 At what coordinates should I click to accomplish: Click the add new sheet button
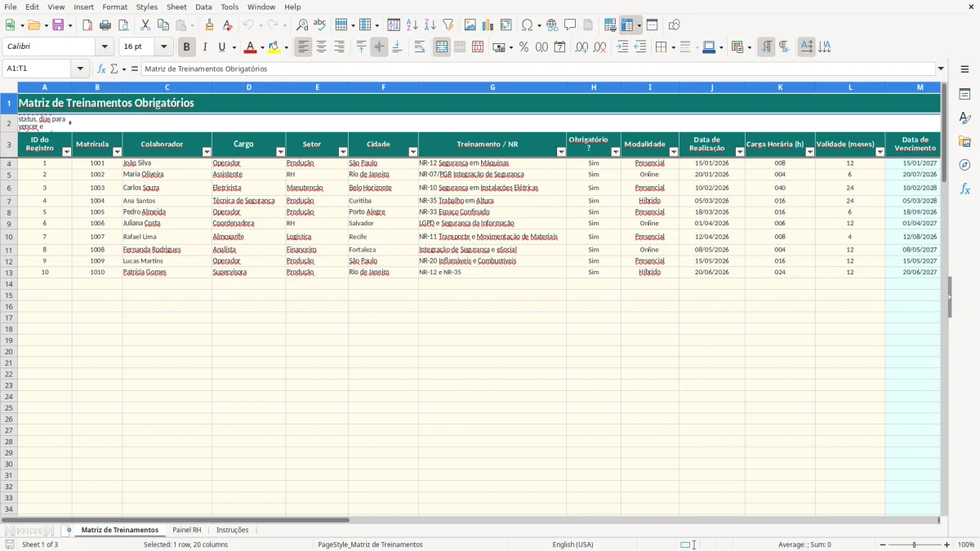pyautogui.click(x=69, y=530)
